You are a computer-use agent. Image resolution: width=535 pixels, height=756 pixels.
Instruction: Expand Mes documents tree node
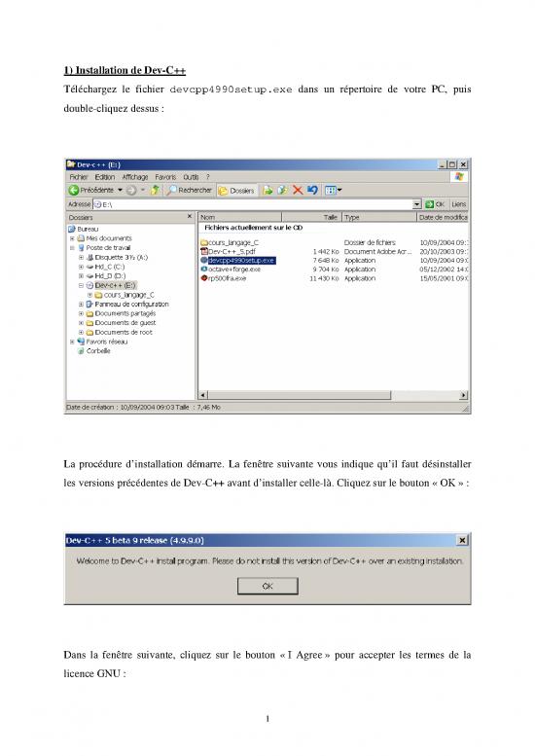coord(72,238)
